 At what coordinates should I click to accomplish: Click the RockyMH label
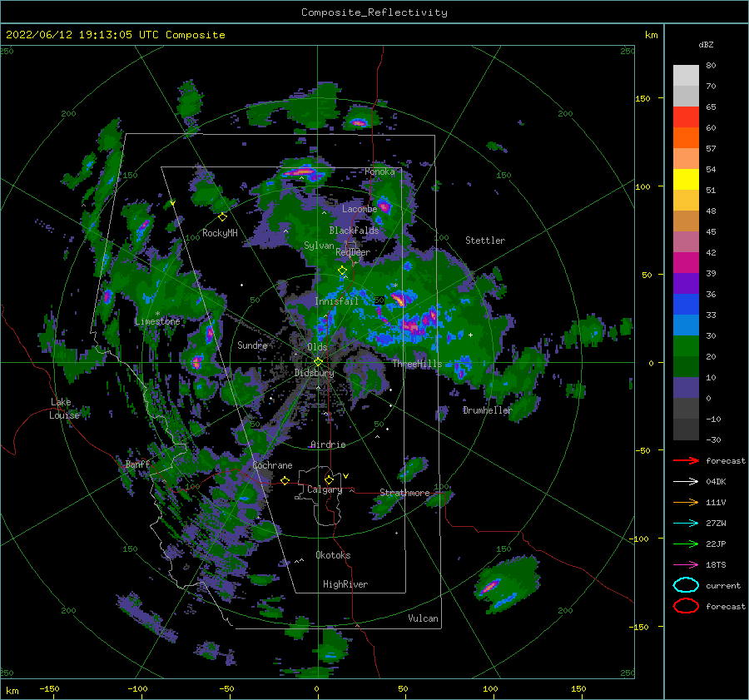click(220, 233)
